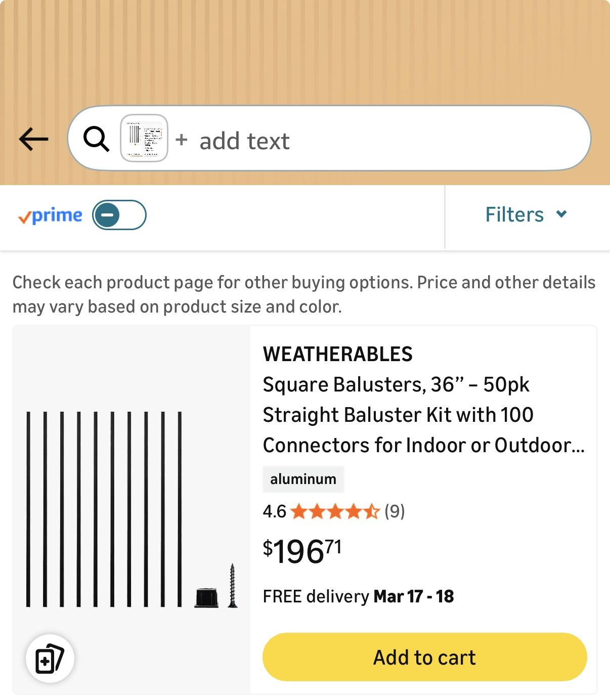Click the screw picture in product photo
Image resolution: width=610 pixels, height=700 pixels.
tap(232, 586)
